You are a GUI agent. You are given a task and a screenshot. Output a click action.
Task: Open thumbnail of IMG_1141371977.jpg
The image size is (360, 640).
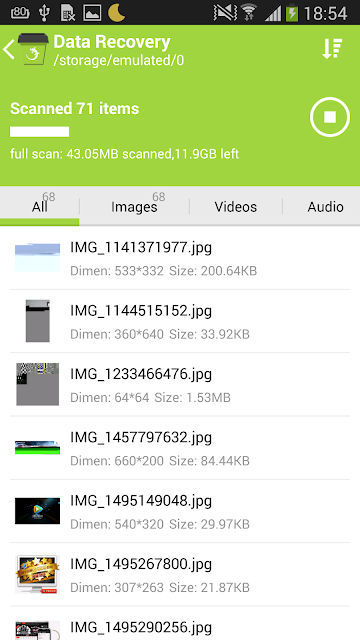pos(38,258)
